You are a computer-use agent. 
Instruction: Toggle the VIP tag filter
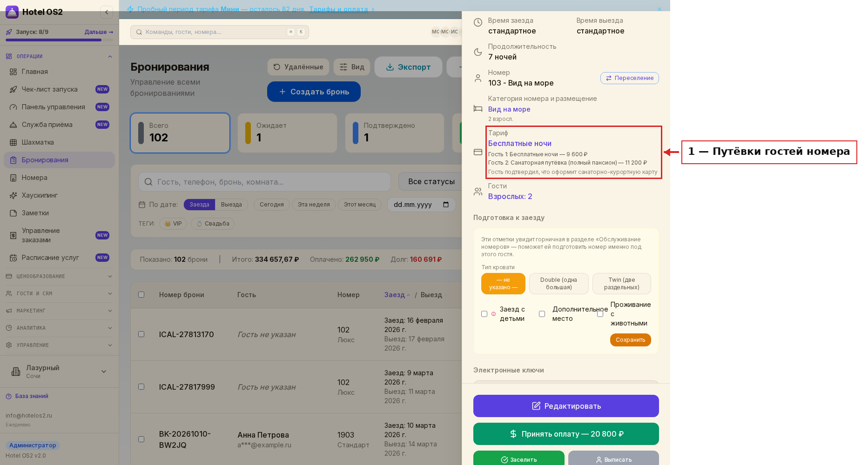pyautogui.click(x=173, y=224)
